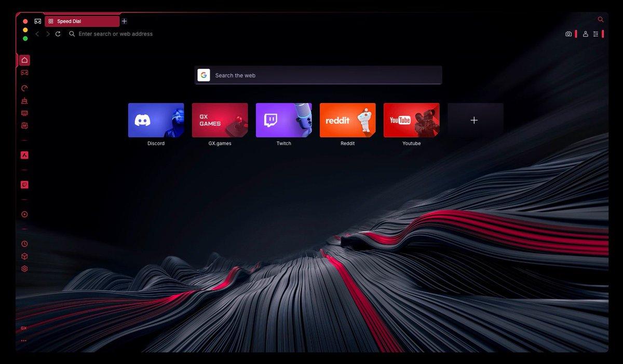Open a new tab with plus button
This screenshot has width=623, height=364.
coord(124,21)
